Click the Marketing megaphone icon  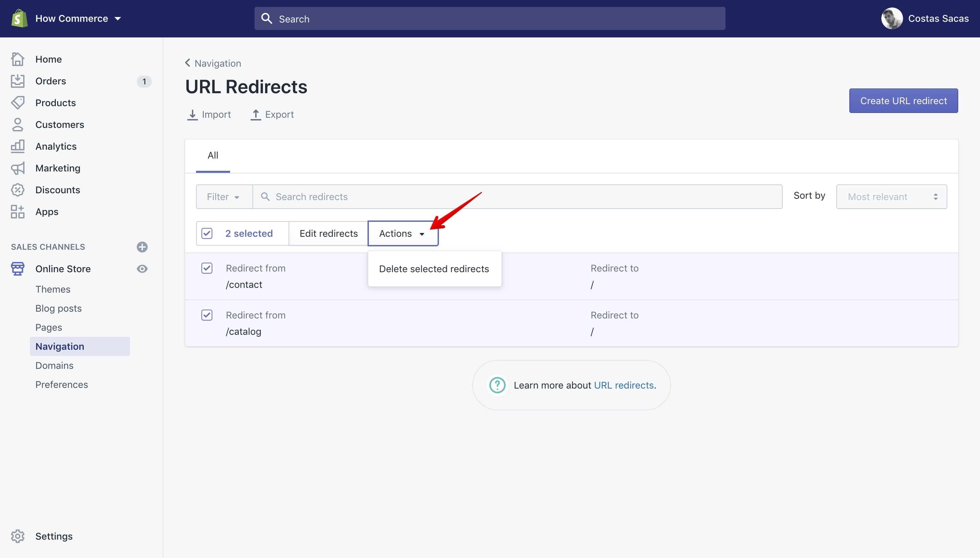(18, 168)
